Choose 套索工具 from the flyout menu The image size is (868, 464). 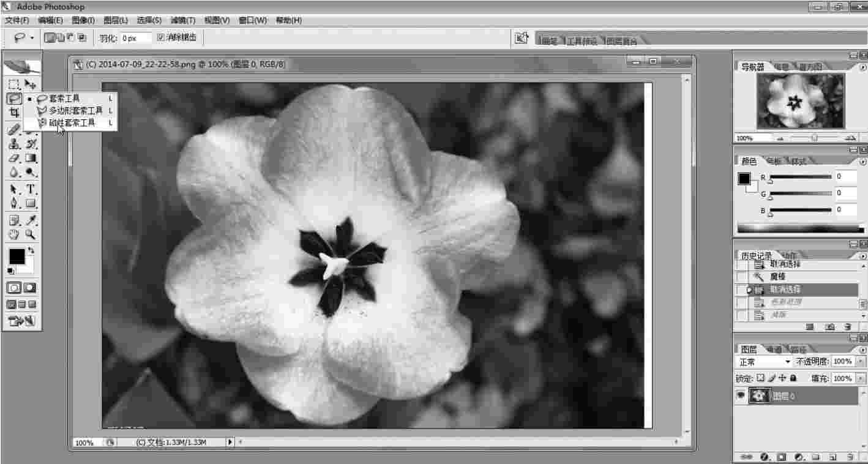point(71,99)
